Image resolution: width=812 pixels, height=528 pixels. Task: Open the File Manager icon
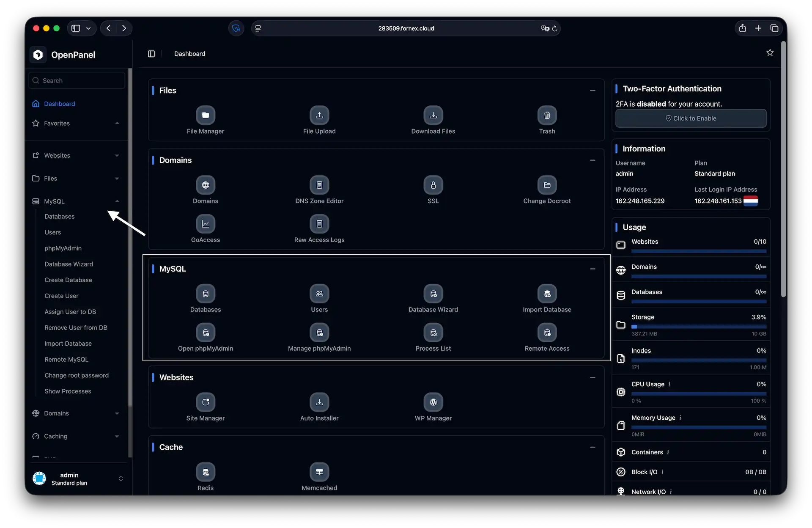click(x=206, y=115)
